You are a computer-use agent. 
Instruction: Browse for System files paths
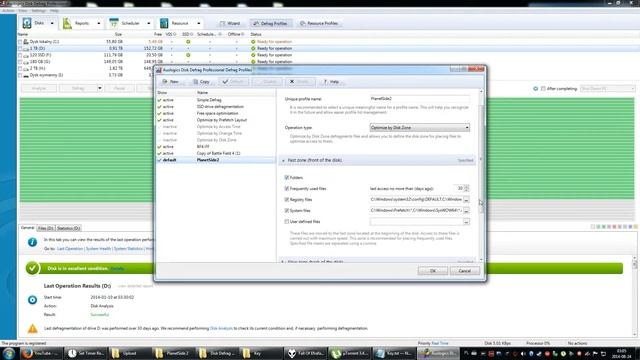(x=466, y=211)
